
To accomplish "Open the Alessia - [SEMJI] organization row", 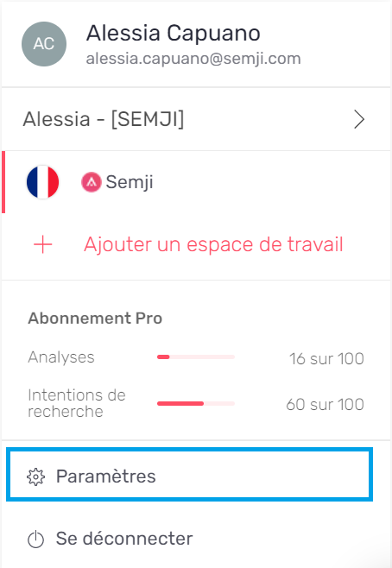I will pyautogui.click(x=196, y=119).
